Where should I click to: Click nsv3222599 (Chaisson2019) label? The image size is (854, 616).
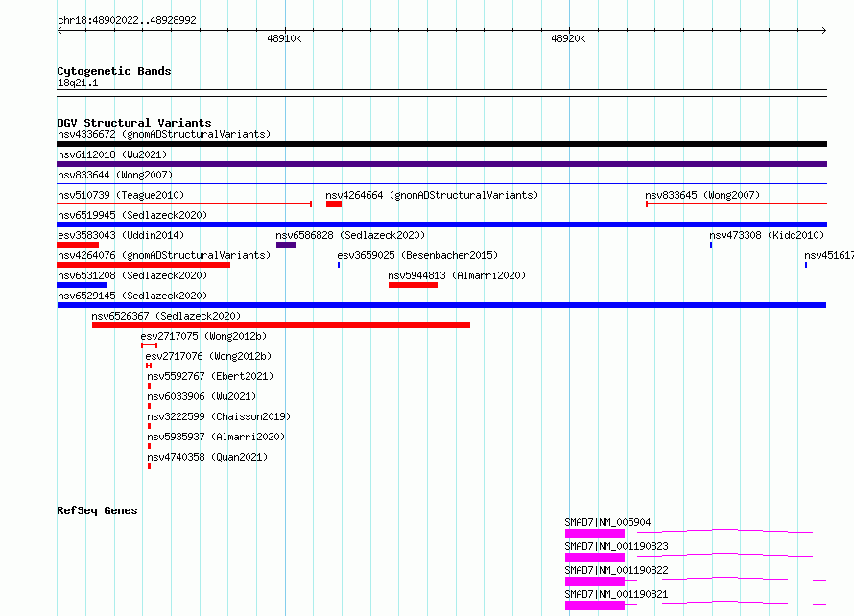tap(219, 416)
